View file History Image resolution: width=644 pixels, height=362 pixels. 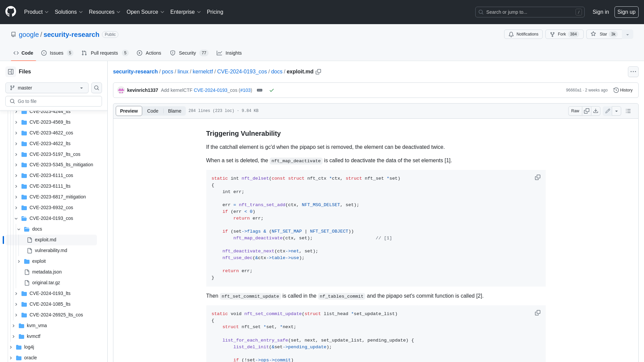(623, 90)
